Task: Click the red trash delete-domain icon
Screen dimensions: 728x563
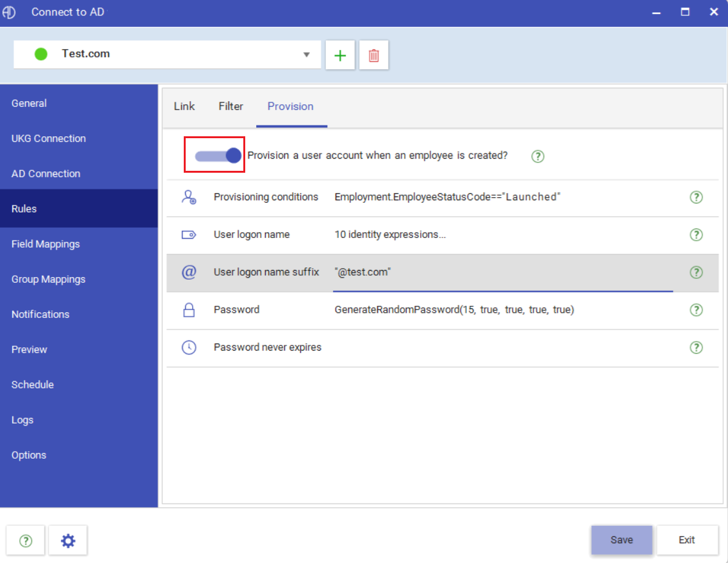Action: tap(374, 55)
